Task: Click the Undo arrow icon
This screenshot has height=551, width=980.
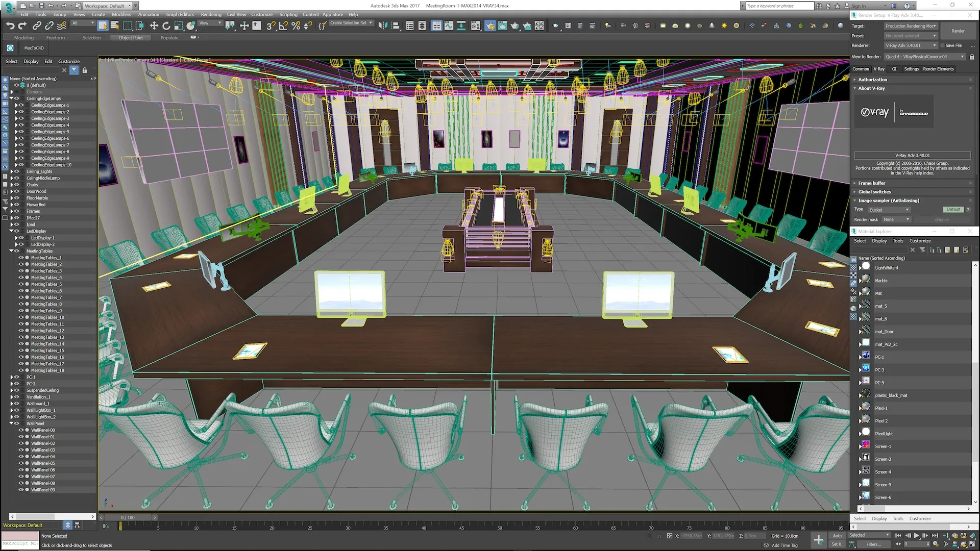Action: [10, 26]
